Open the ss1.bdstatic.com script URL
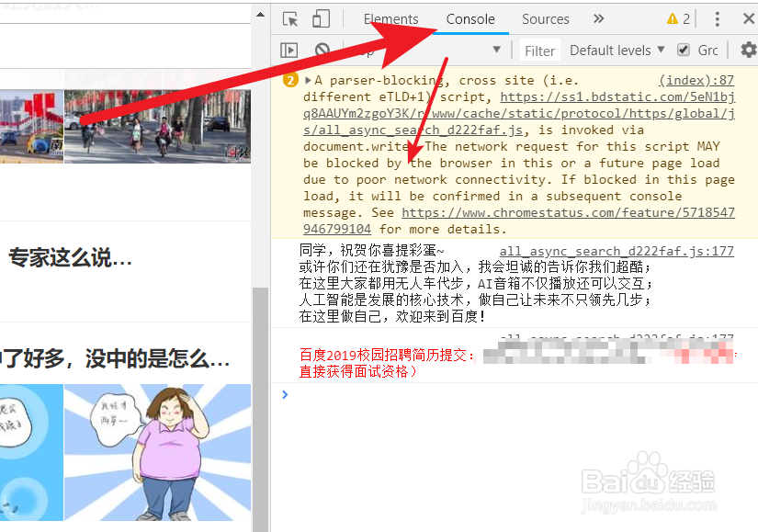 point(519,113)
